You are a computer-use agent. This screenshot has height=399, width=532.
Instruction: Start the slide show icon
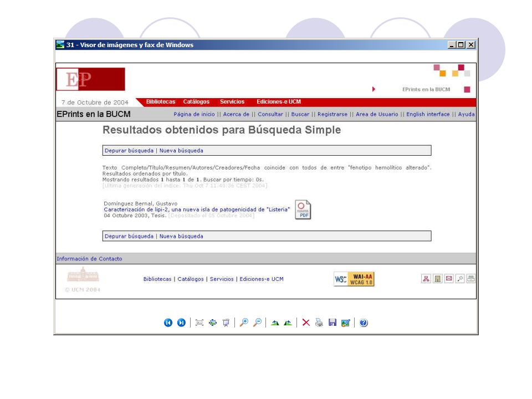coord(226,323)
